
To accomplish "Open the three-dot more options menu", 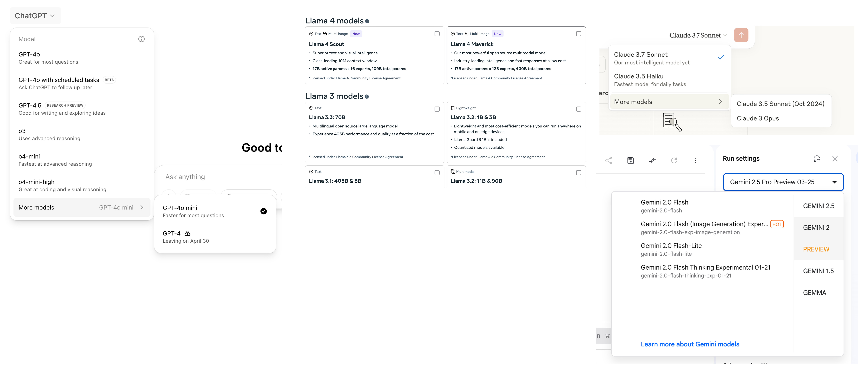I will 696,160.
